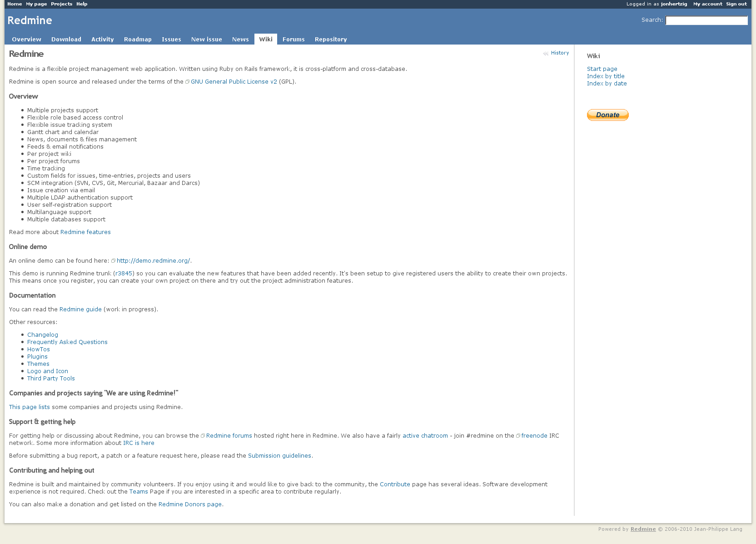Open the wiki History link
The width and height of the screenshot is (756, 544).
[560, 53]
